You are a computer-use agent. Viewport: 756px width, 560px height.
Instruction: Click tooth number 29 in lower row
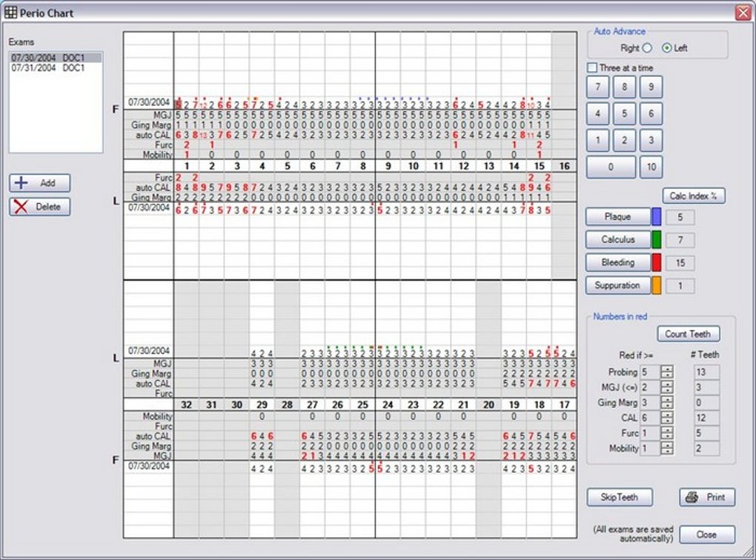pos(262,405)
